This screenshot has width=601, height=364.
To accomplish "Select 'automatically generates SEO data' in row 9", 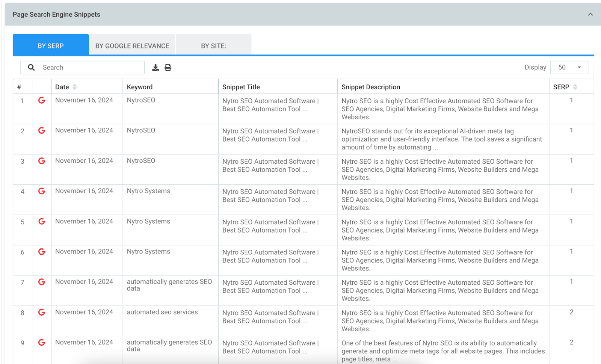I will pos(169,345).
